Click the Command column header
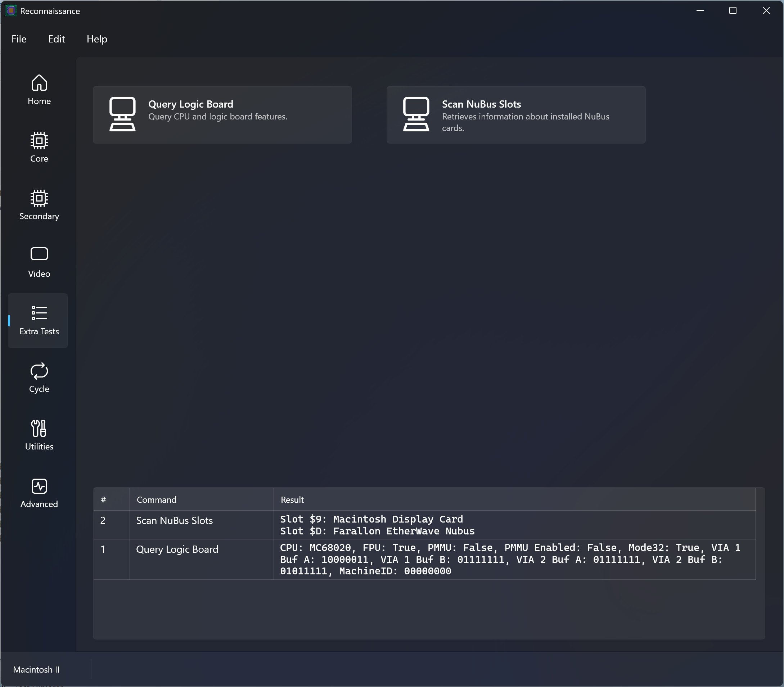 pos(157,500)
